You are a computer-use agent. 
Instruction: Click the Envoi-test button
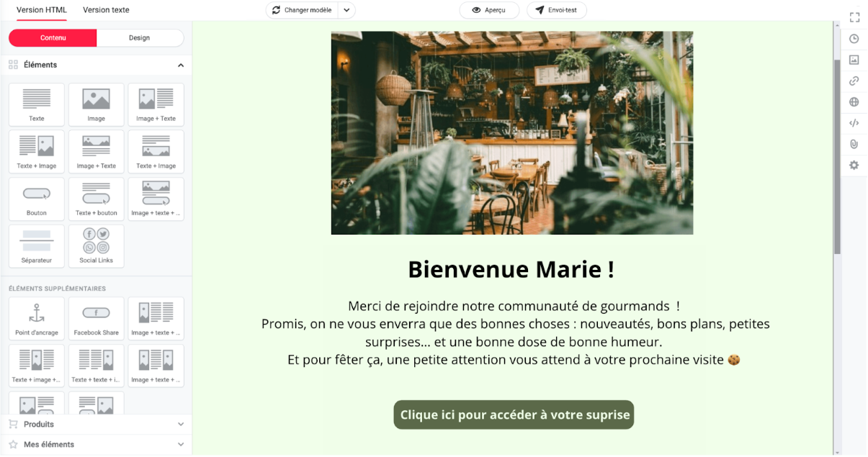coord(556,10)
